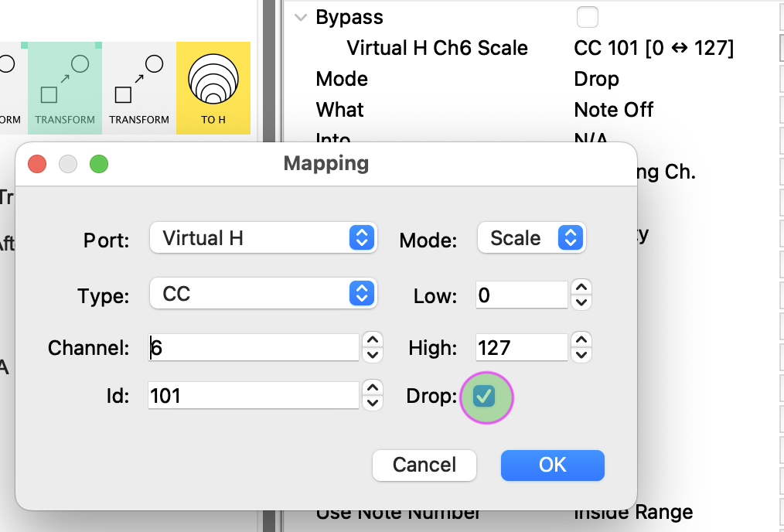Viewport: 784px width, 532px height.
Task: Click into the Channel input field
Action: tap(254, 348)
